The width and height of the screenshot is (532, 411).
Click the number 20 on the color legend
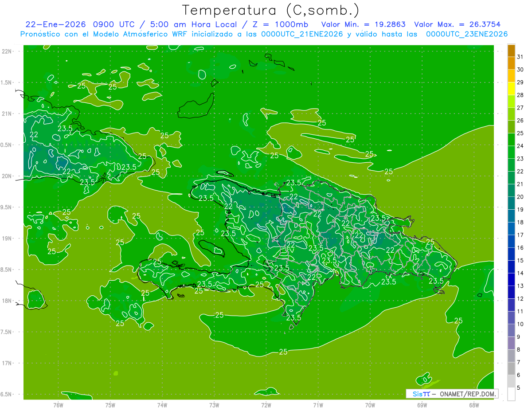520,197
